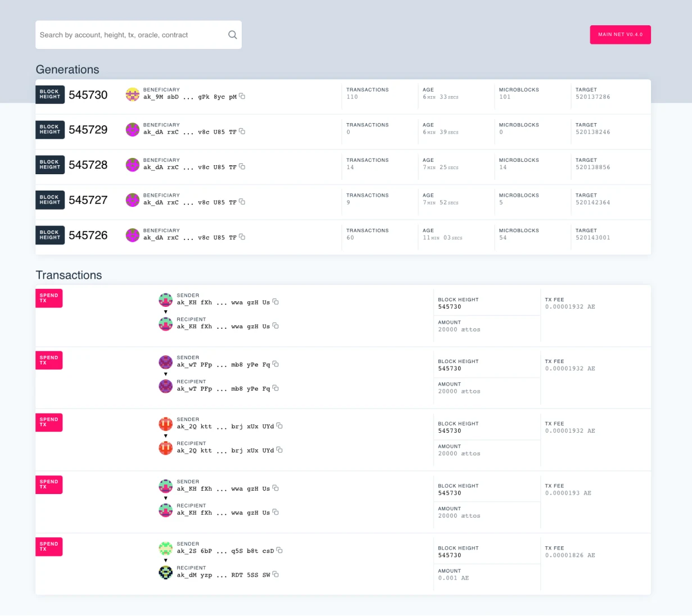Click the ak_2Q sender identicon avatar
692x616 pixels.
click(166, 424)
